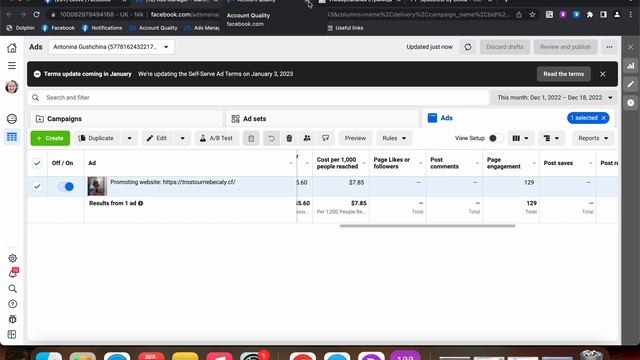Switch to the Campaigns tab
640x360 pixels.
(127, 119)
